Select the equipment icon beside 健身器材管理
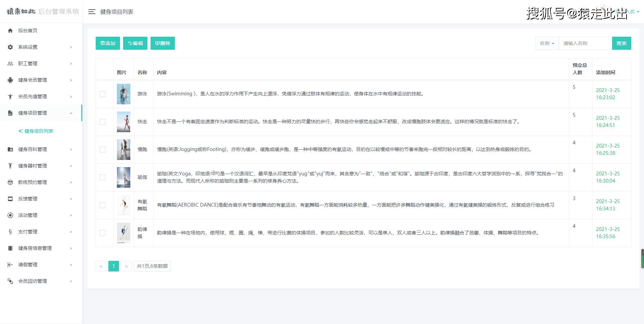 click(10, 165)
